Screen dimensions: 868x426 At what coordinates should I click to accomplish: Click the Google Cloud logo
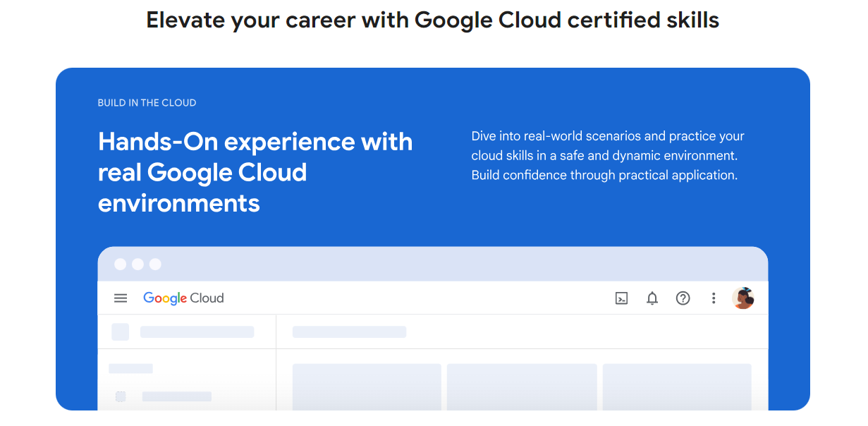pos(183,298)
